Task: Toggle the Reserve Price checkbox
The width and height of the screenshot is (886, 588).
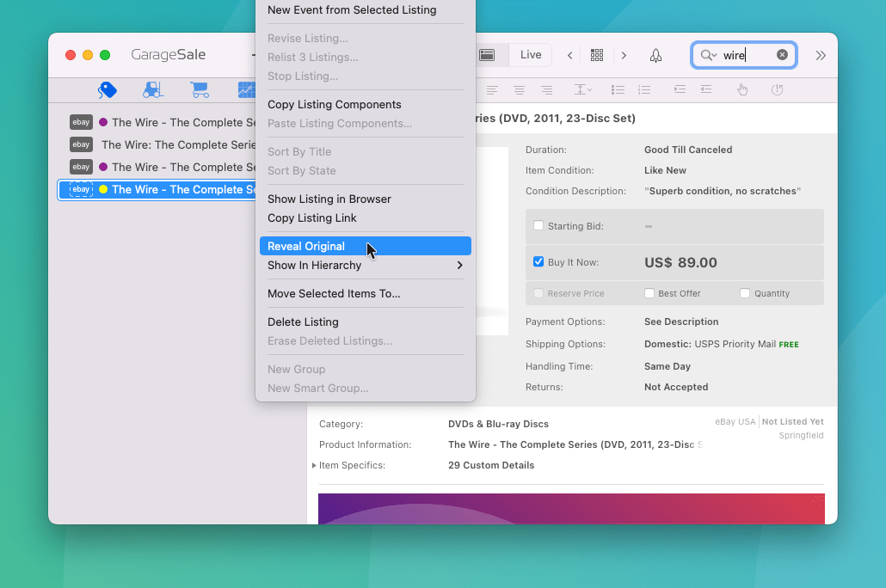Action: point(538,293)
